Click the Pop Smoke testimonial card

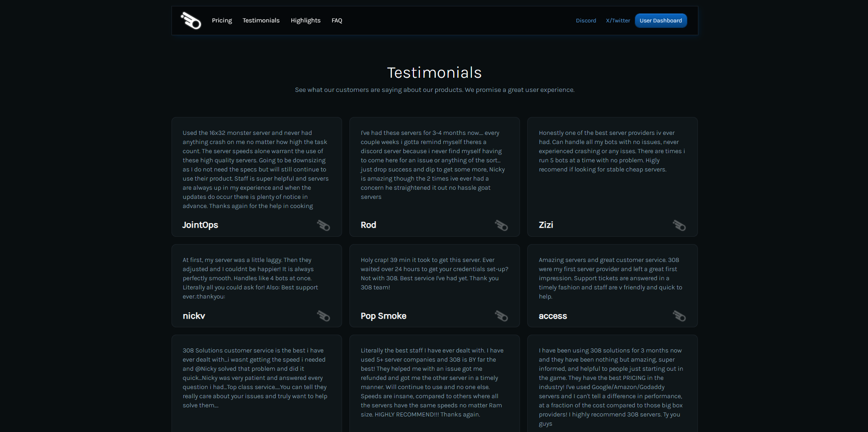(x=434, y=285)
